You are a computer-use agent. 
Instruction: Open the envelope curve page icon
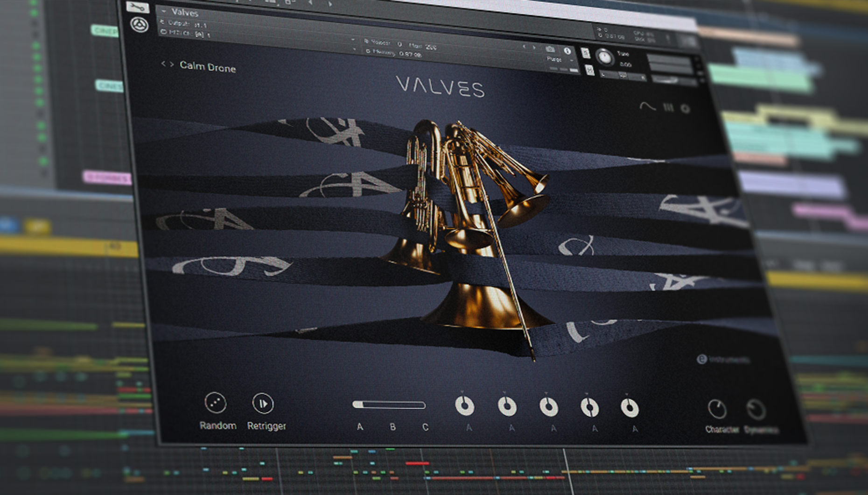647,107
